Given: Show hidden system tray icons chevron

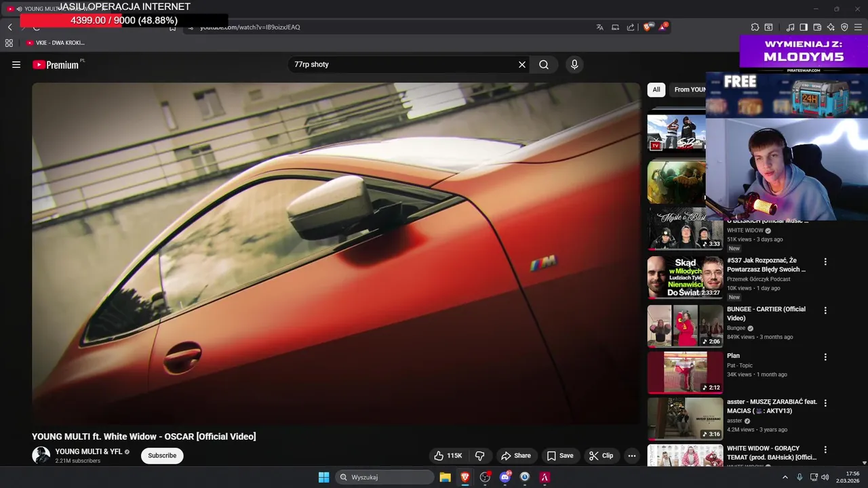Looking at the screenshot, I should coord(785,477).
